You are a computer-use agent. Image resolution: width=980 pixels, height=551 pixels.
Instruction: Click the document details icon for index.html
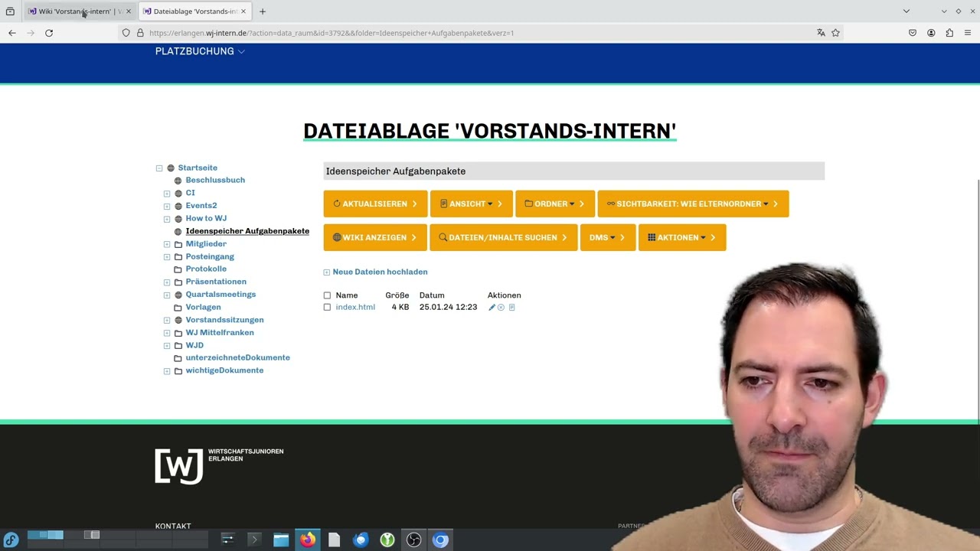512,308
